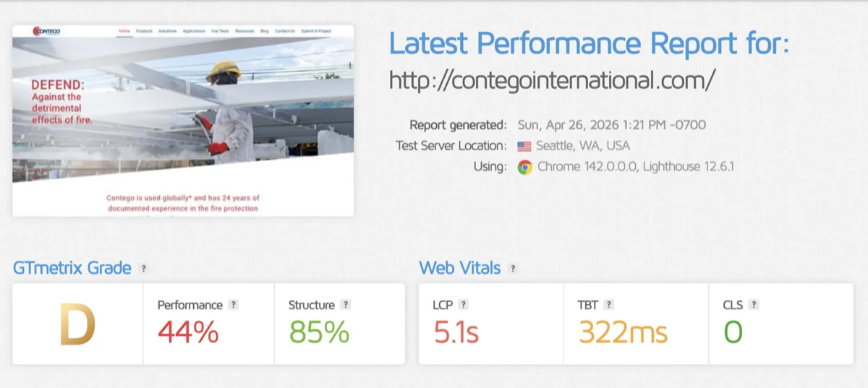The width and height of the screenshot is (868, 388).
Task: Click the USA flag icon
Action: pyautogui.click(x=524, y=146)
